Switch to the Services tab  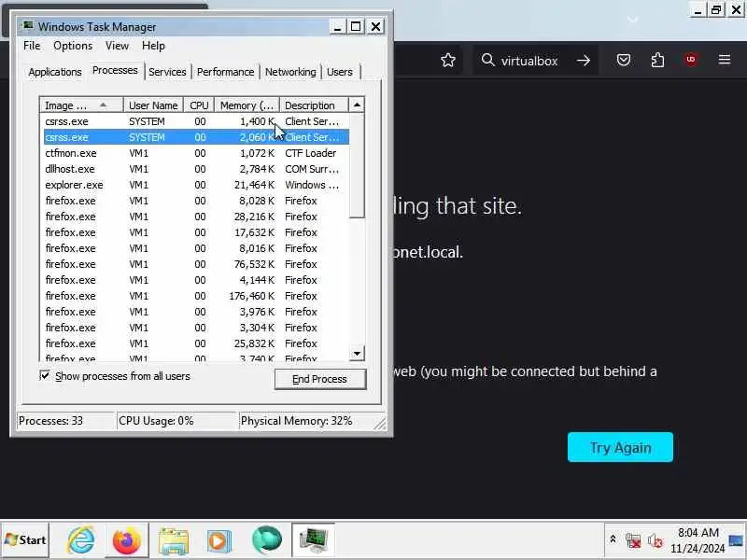coord(167,72)
